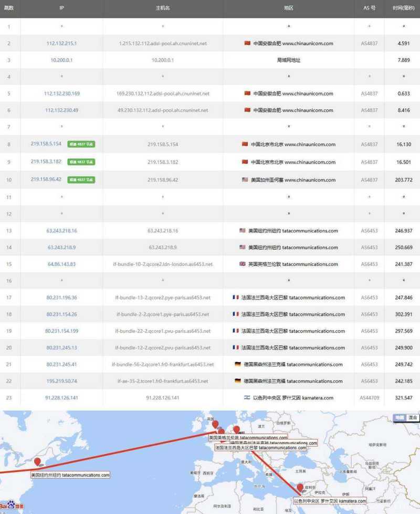
Task: Click the Germany flag for the Frankfurt hop
Action: tap(236, 364)
